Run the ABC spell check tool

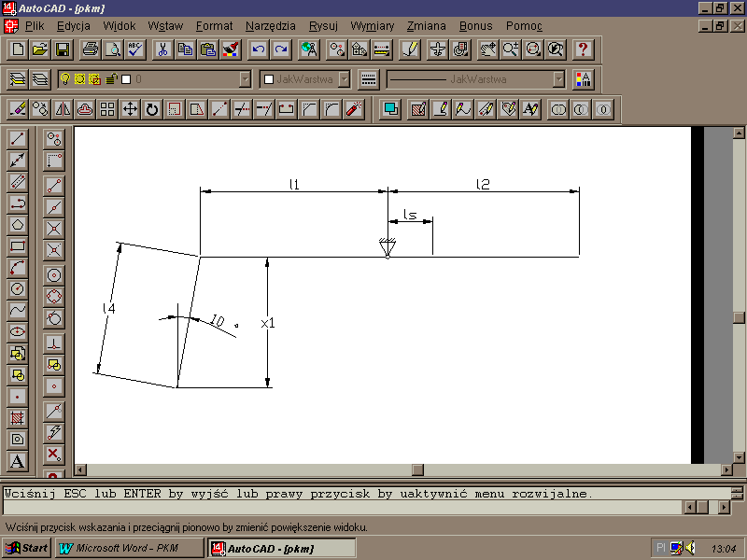[135, 49]
